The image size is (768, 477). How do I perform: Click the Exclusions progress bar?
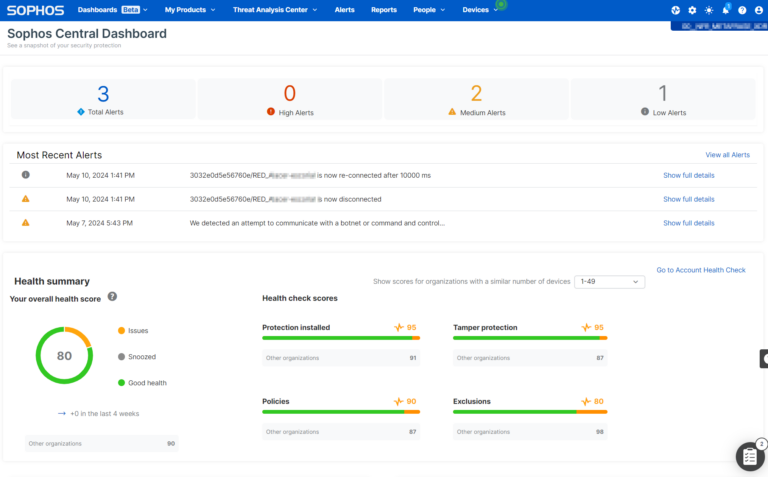tap(530, 412)
